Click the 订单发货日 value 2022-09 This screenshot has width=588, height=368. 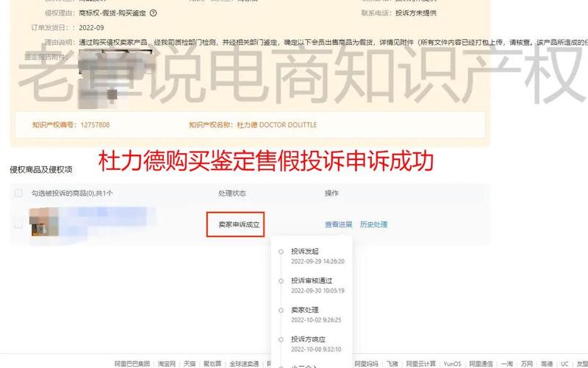[91, 28]
